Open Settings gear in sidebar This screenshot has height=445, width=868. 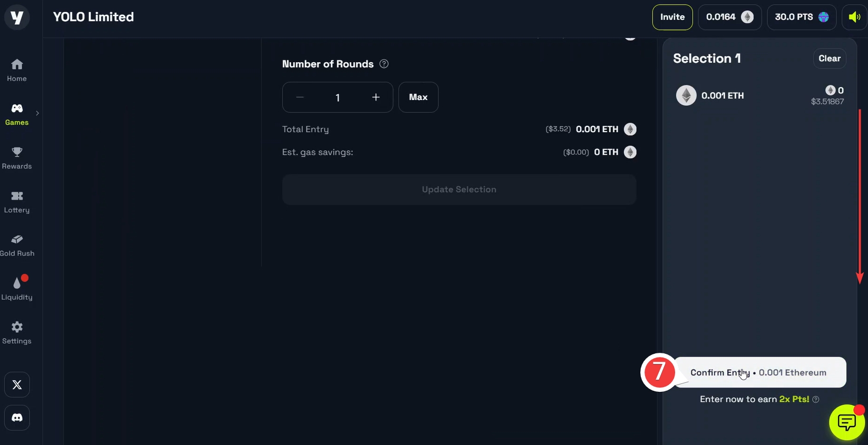point(17,333)
